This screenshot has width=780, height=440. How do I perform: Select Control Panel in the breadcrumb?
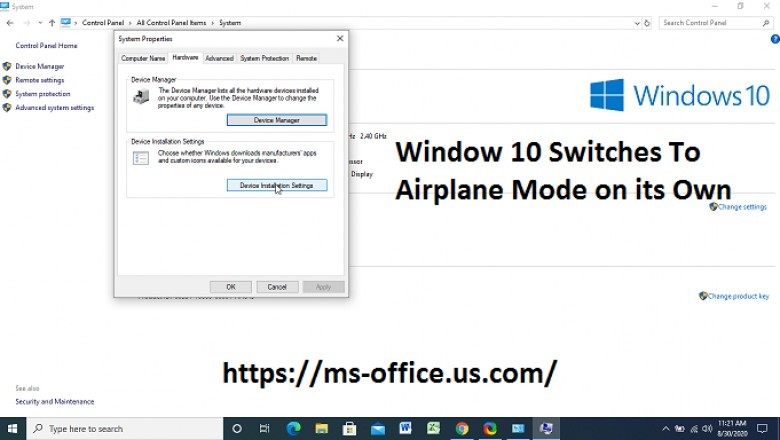[x=103, y=23]
